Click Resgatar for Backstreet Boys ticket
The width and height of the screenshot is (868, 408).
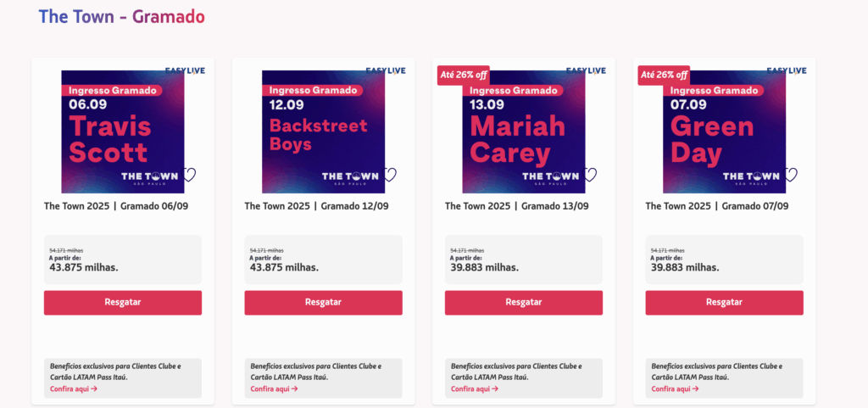323,303
